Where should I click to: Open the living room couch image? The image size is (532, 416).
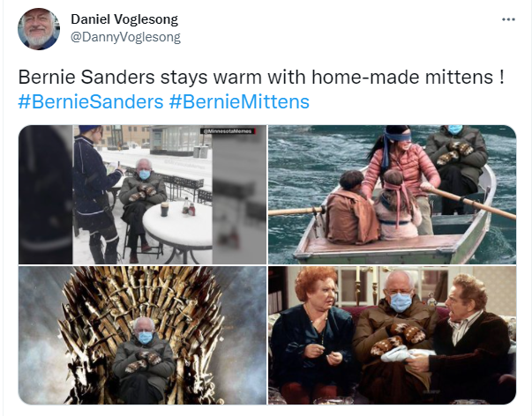(393, 335)
